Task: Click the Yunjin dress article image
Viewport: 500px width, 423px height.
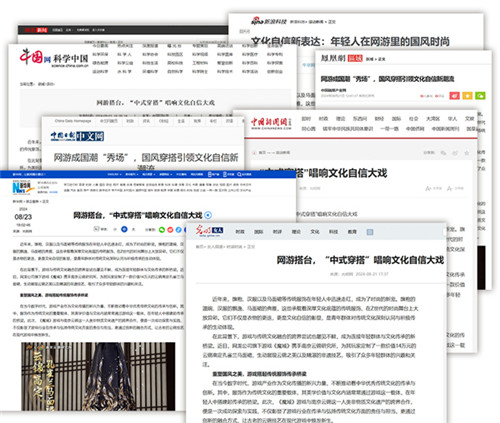Action: (x=98, y=376)
